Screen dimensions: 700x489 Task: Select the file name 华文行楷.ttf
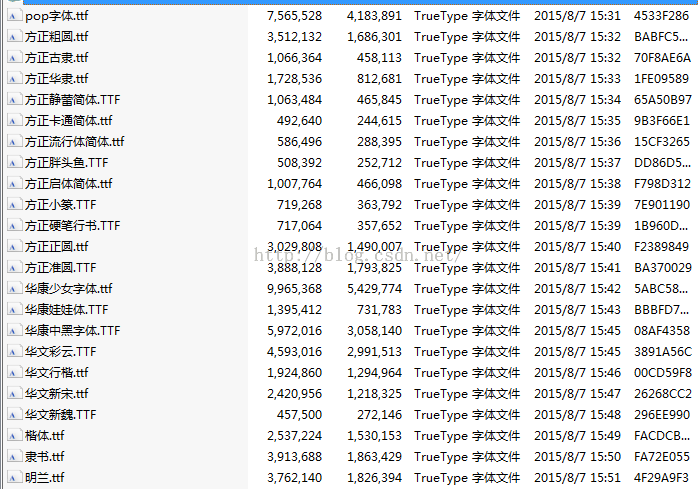[57, 372]
